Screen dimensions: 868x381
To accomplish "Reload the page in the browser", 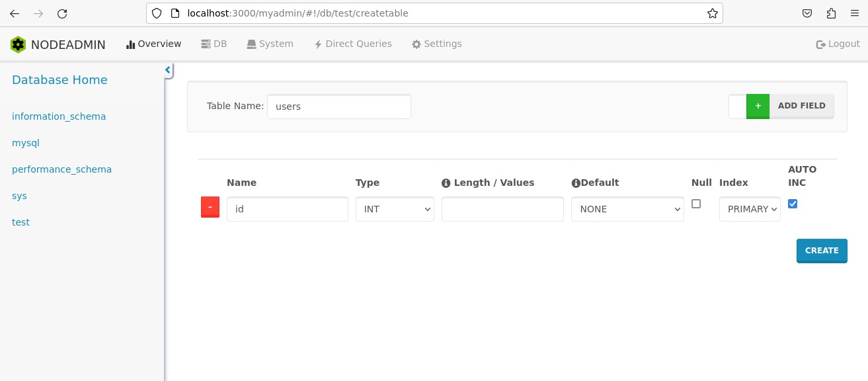I will pyautogui.click(x=62, y=13).
